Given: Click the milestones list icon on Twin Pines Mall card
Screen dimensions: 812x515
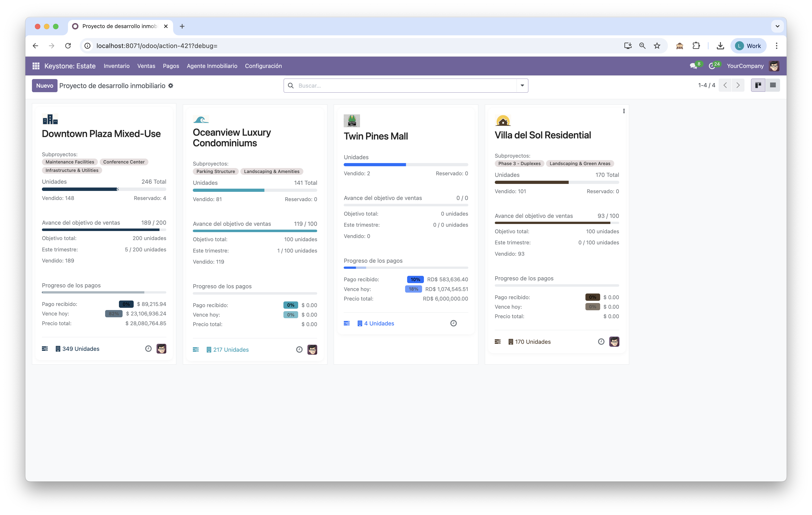Looking at the screenshot, I should (x=347, y=323).
